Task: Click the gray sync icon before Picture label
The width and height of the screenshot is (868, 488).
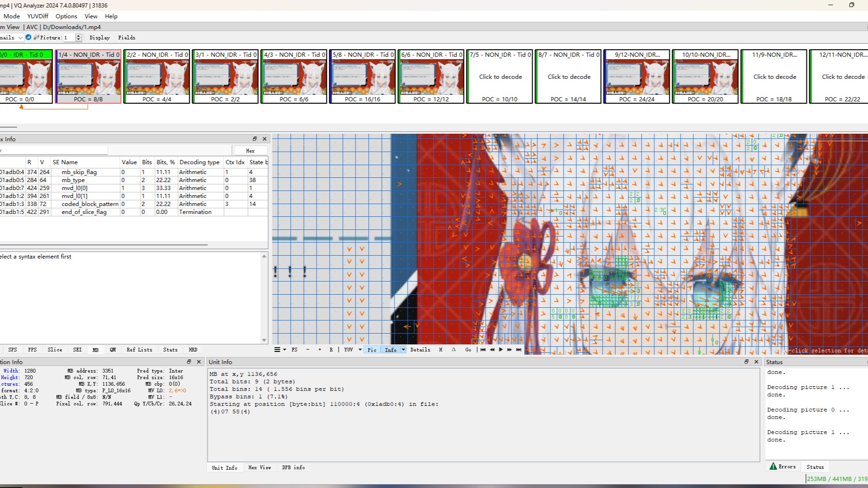Action: (36, 37)
